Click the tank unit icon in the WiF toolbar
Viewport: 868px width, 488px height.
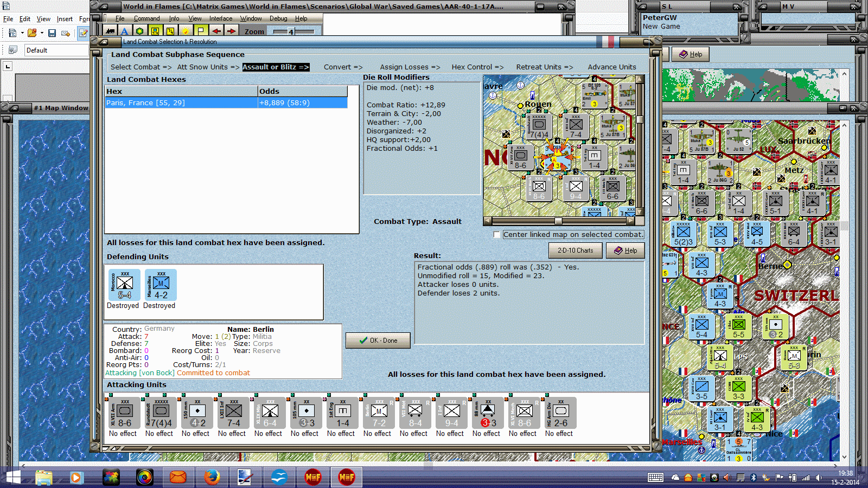(111, 31)
